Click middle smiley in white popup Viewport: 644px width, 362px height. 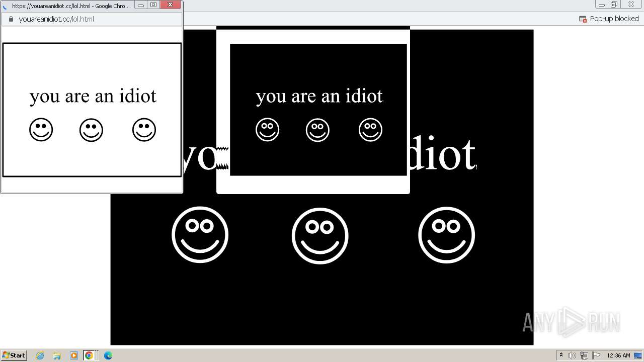click(x=91, y=130)
